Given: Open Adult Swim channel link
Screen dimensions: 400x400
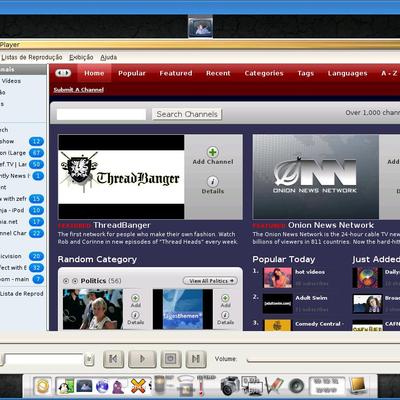Looking at the screenshot, I should coord(311,298).
